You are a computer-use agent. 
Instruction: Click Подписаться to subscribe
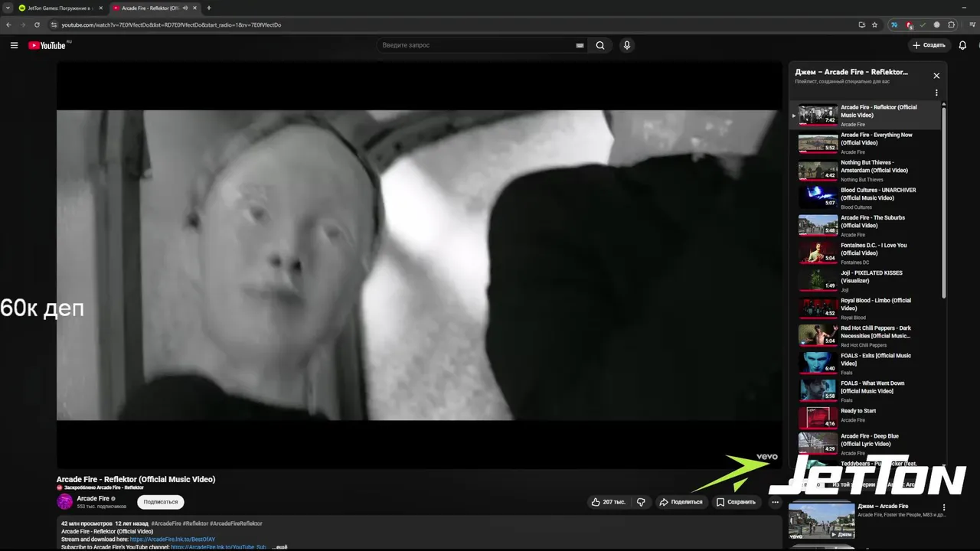(161, 502)
